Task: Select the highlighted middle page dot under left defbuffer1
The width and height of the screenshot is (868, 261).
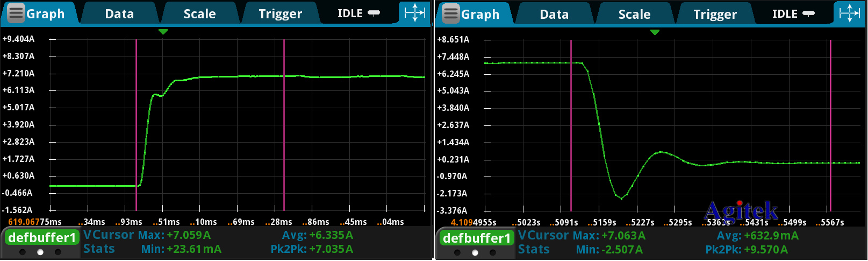Action: tap(40, 252)
